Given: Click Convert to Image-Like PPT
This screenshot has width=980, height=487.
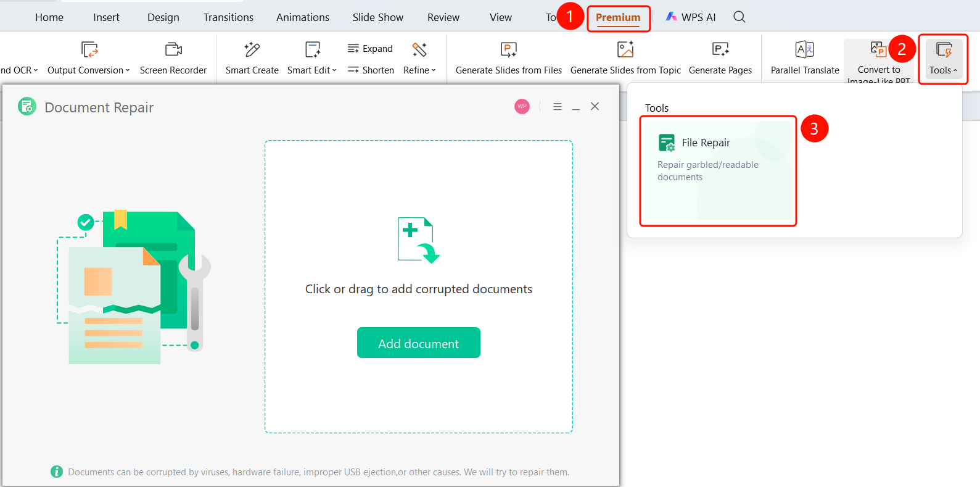Looking at the screenshot, I should point(879,60).
